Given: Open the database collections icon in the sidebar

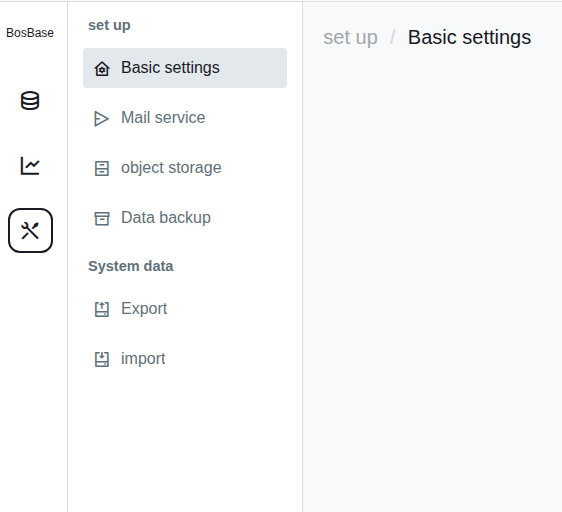Looking at the screenshot, I should coord(30,101).
